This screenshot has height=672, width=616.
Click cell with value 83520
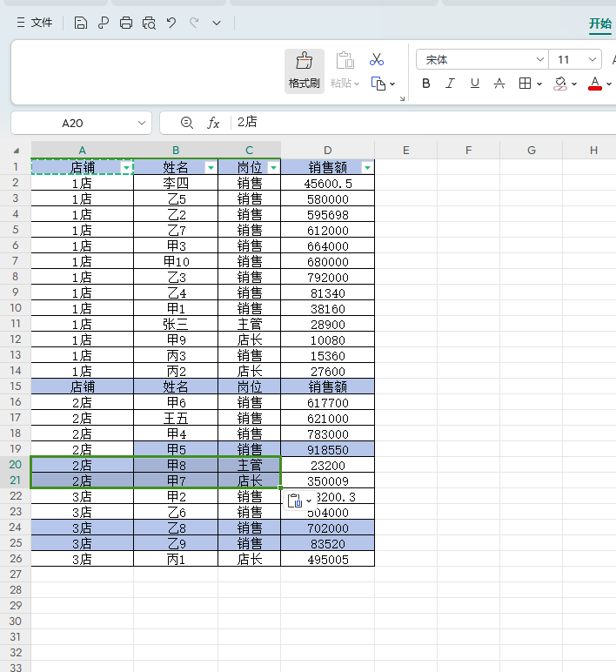click(x=328, y=543)
